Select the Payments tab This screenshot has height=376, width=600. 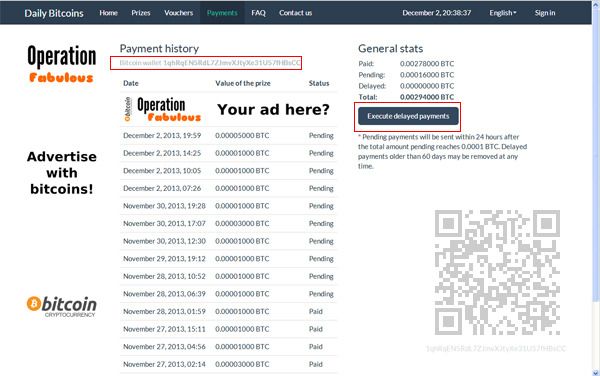[222, 13]
